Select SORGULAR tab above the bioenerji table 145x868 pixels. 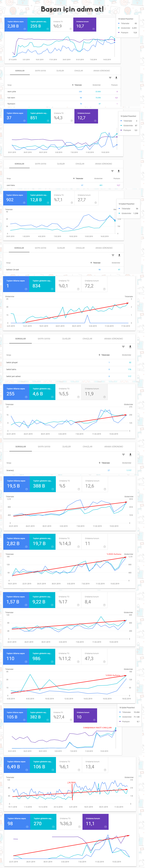[21, 446]
